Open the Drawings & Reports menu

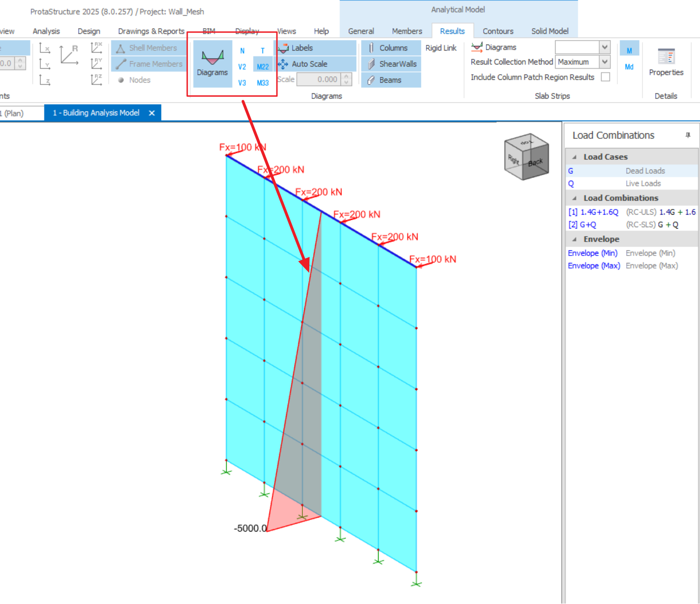point(151,31)
